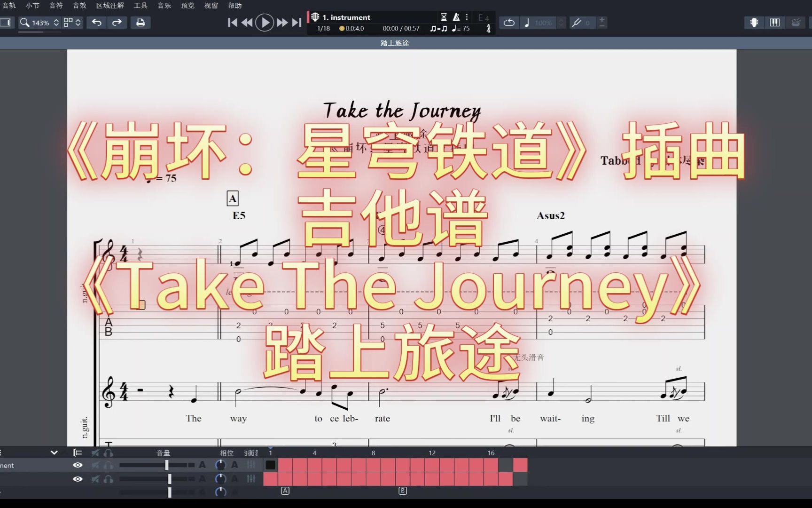This screenshot has width=812, height=508.
Task: Rewind to the previous bar
Action: point(247,23)
